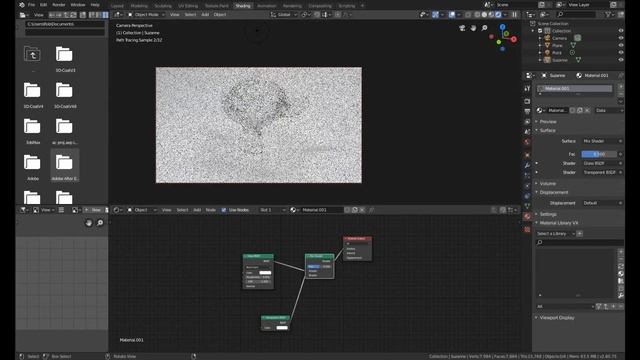This screenshot has width=640, height=360.
Task: Click the pan hand icon in the 3D viewport
Action: tap(473, 28)
